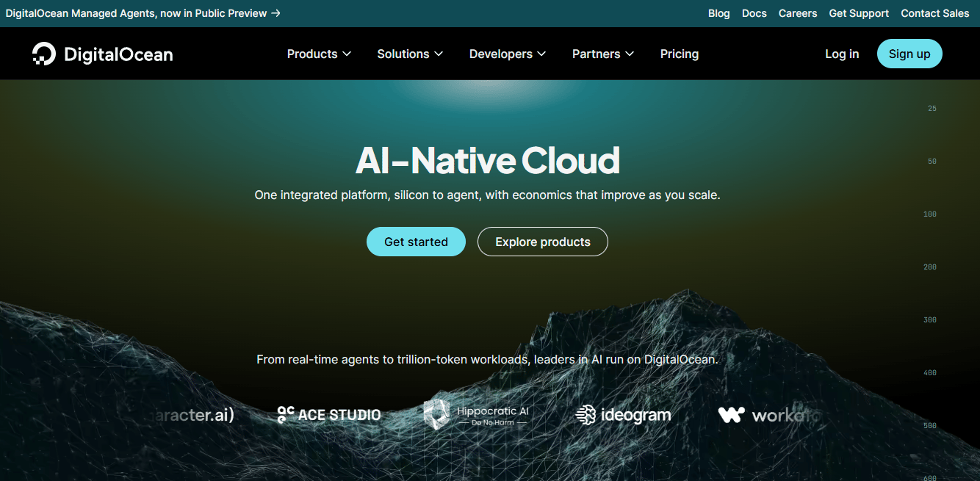Open the Managed Agents Public Preview announcement
Viewport: 980px width, 481px height.
coord(143,13)
